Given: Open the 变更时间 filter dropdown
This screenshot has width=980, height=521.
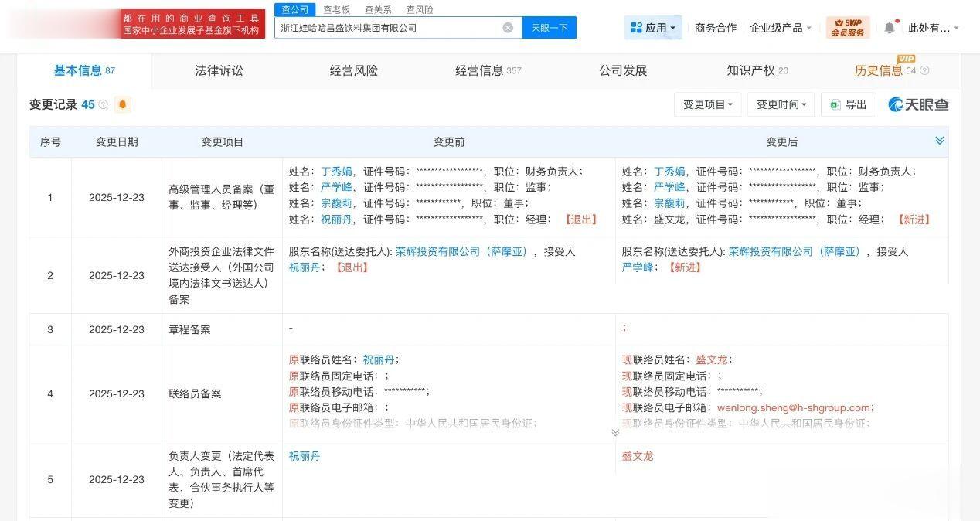Looking at the screenshot, I should [x=781, y=104].
